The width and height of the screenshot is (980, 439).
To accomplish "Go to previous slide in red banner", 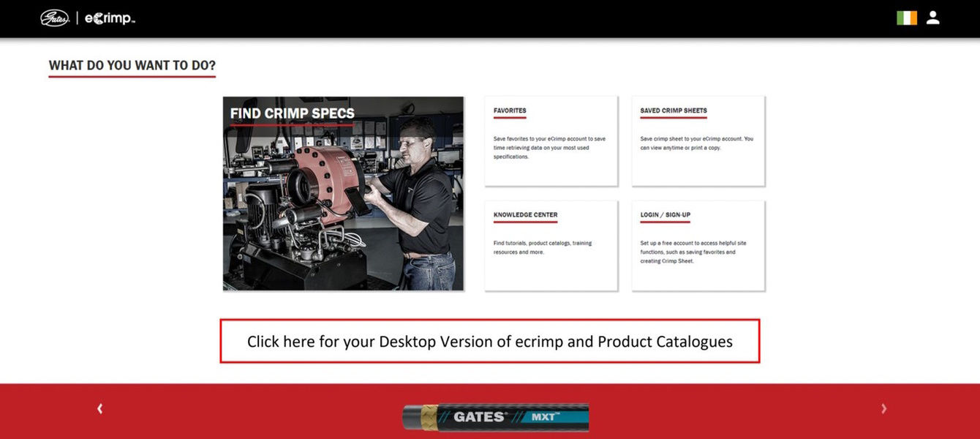I will point(100,409).
